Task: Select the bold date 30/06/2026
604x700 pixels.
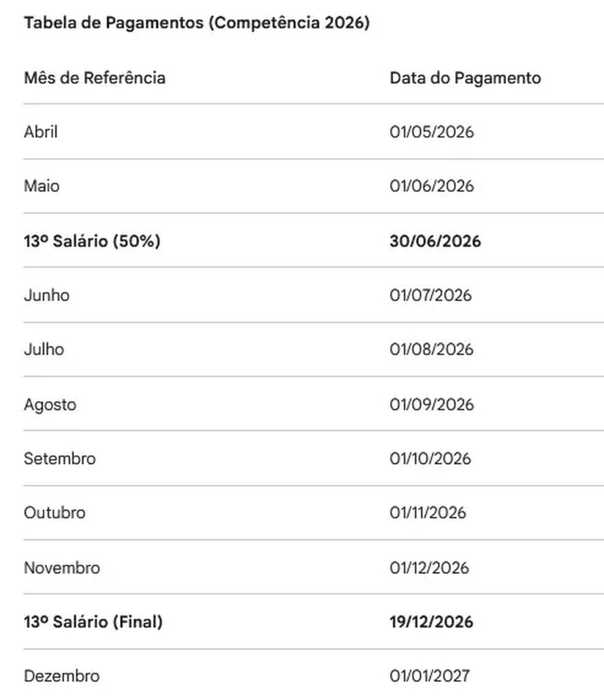Action: [435, 241]
